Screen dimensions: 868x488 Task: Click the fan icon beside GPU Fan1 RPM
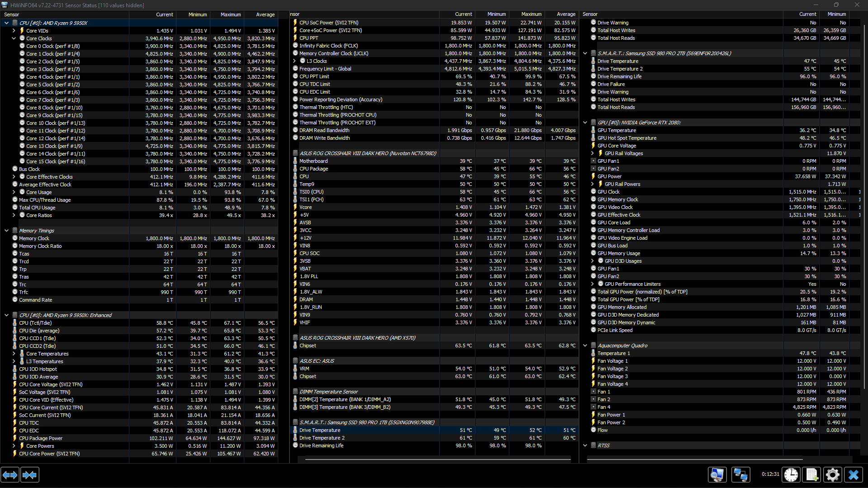point(593,161)
